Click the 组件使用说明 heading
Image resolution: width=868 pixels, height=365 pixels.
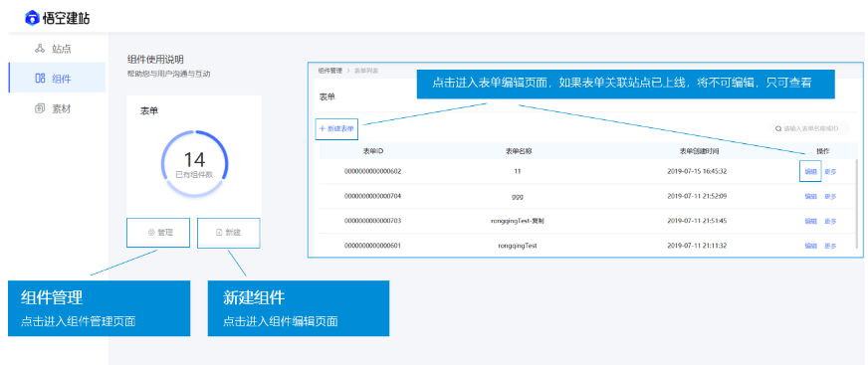point(155,59)
